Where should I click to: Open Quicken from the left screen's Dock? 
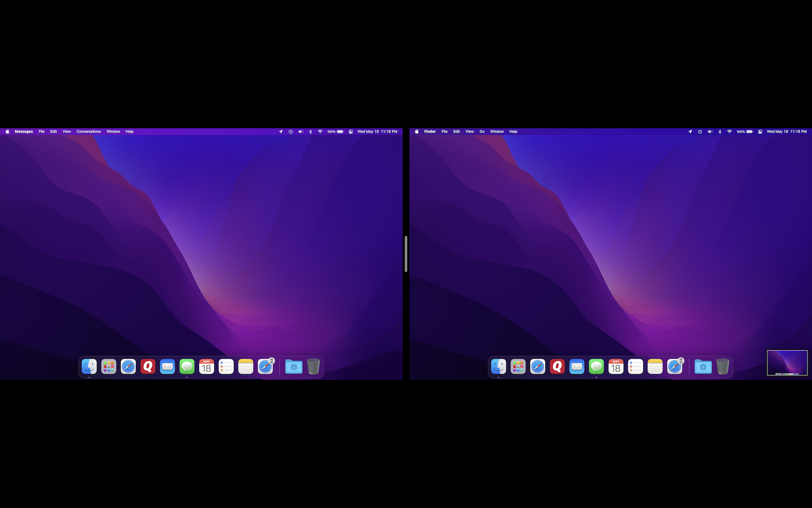tap(148, 367)
